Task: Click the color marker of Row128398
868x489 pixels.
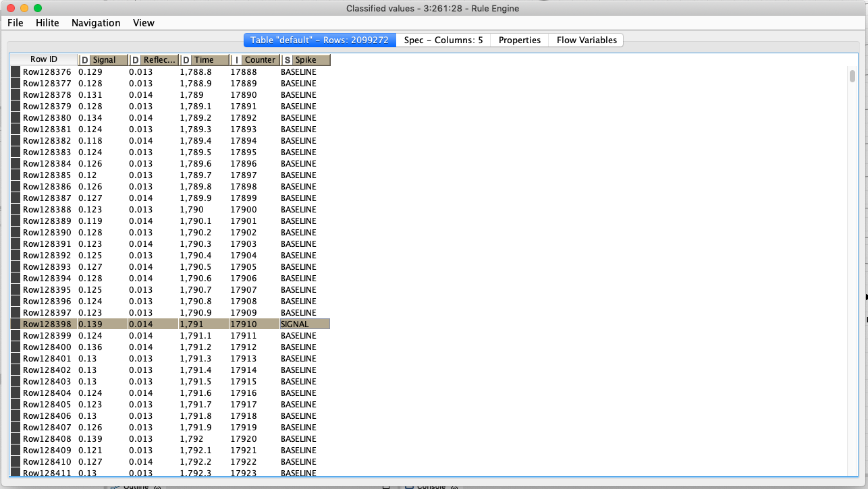Action: point(16,324)
